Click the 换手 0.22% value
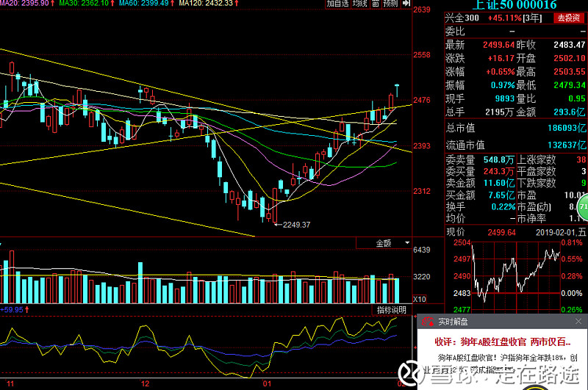This screenshot has height=390, width=588. [x=503, y=207]
